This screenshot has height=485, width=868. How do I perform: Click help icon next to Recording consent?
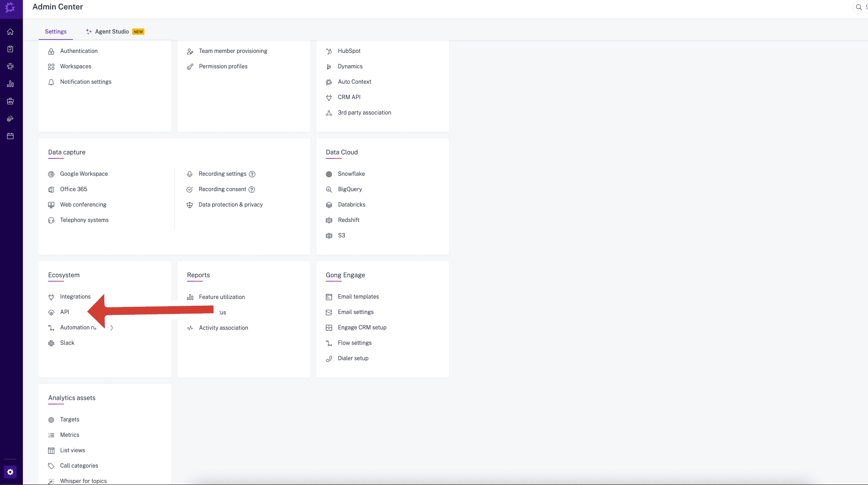coord(252,190)
